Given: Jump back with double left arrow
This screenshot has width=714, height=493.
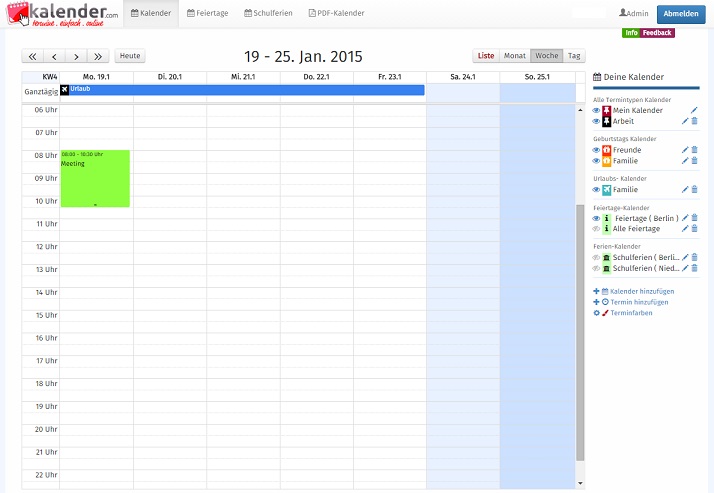Looking at the screenshot, I should (32, 56).
